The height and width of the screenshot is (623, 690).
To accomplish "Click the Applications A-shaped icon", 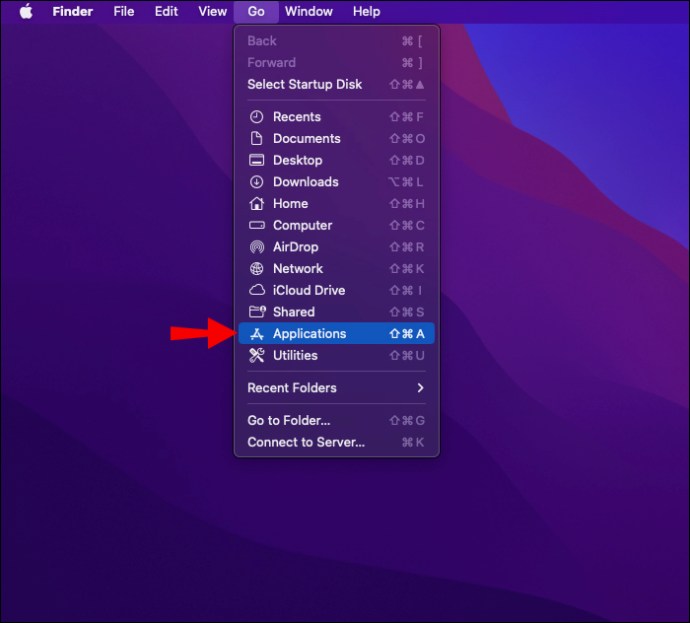I will point(257,333).
